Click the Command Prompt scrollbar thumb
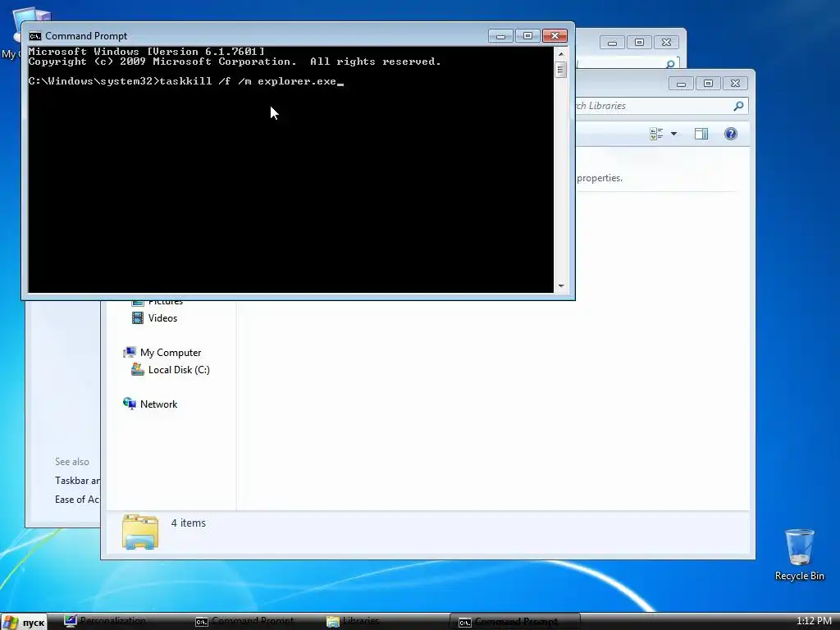Image resolution: width=840 pixels, height=630 pixels. pyautogui.click(x=561, y=70)
